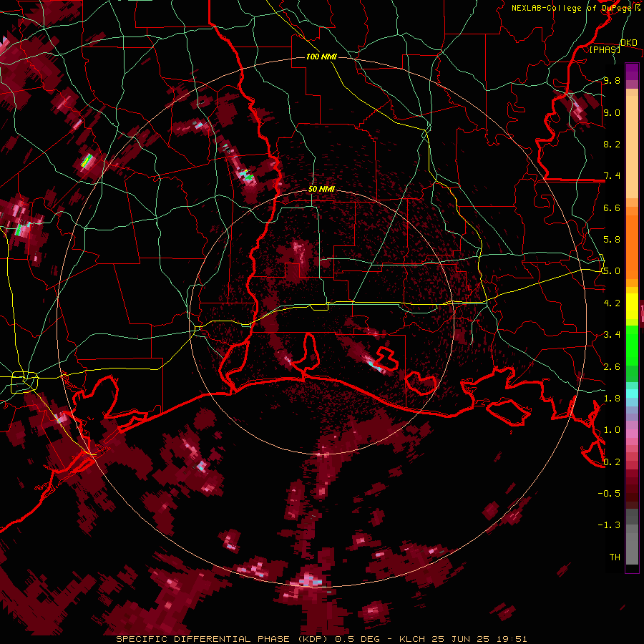
Task: Click the 8.2 scale value
Action: pyautogui.click(x=612, y=144)
